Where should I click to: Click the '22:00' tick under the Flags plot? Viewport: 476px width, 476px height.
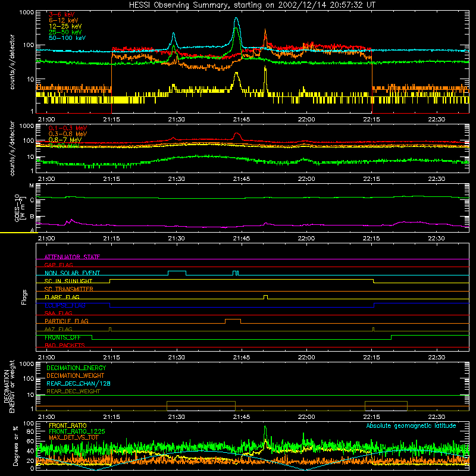306,358
